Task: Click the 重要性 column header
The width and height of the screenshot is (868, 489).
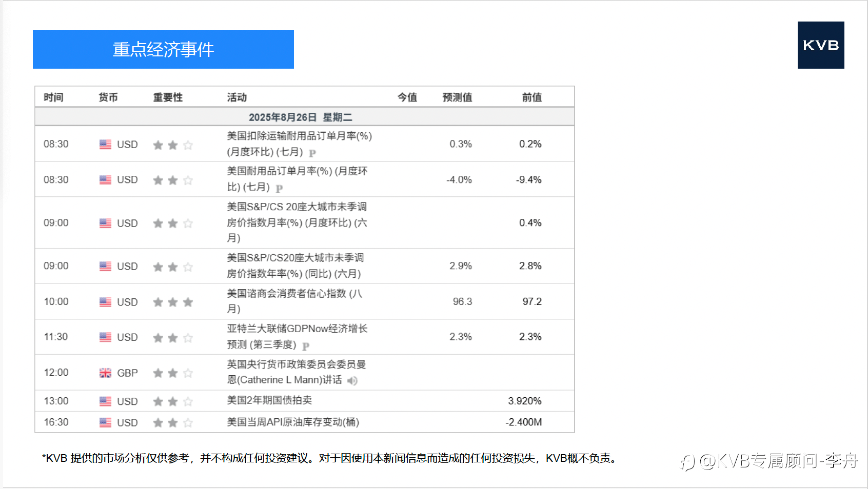Action: pos(168,97)
